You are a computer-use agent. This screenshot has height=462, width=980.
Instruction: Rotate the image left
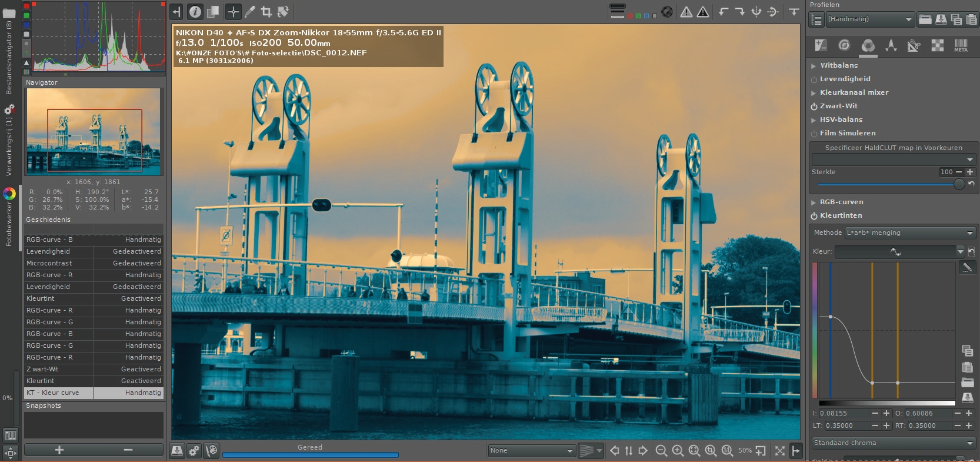(724, 12)
